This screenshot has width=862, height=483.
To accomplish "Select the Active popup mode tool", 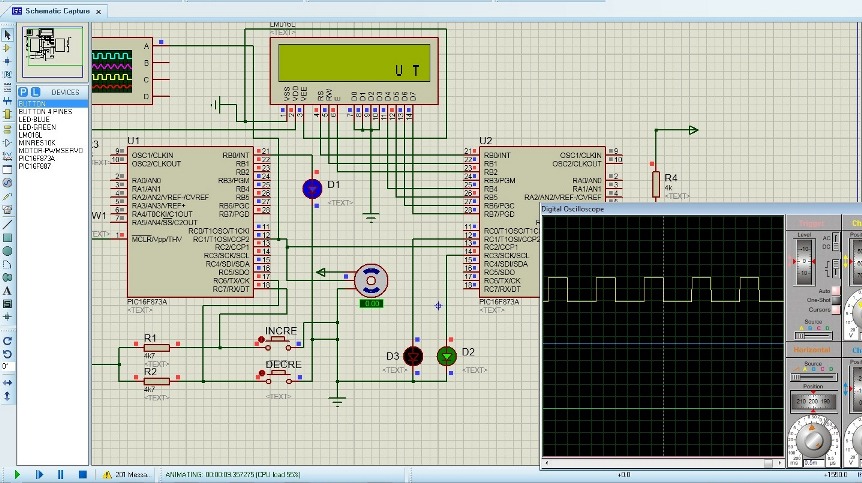I will (7, 169).
